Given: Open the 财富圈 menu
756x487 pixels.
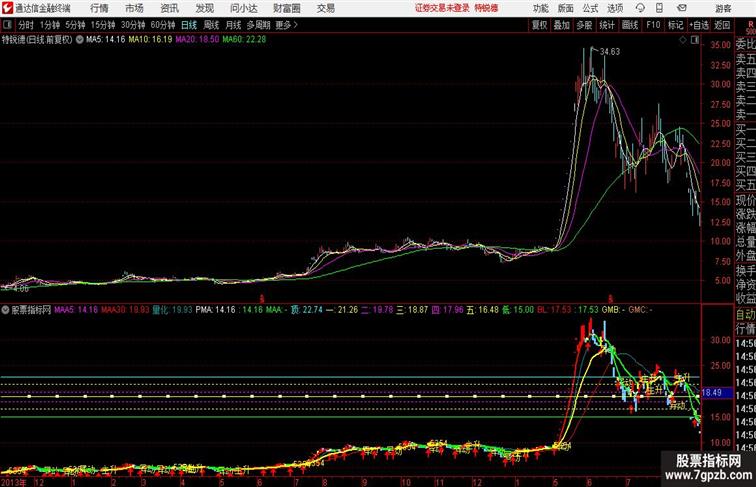Looking at the screenshot, I should point(286,8).
